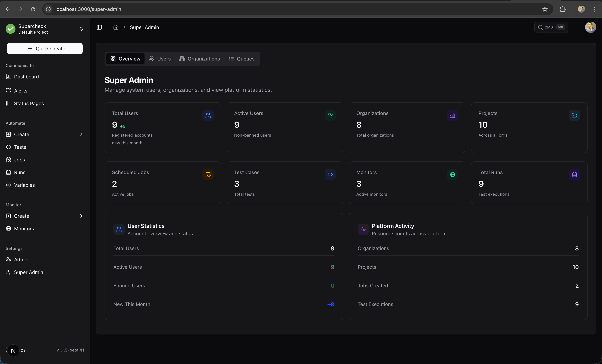Open the CMD search bar
The image size is (602, 364).
click(x=551, y=27)
